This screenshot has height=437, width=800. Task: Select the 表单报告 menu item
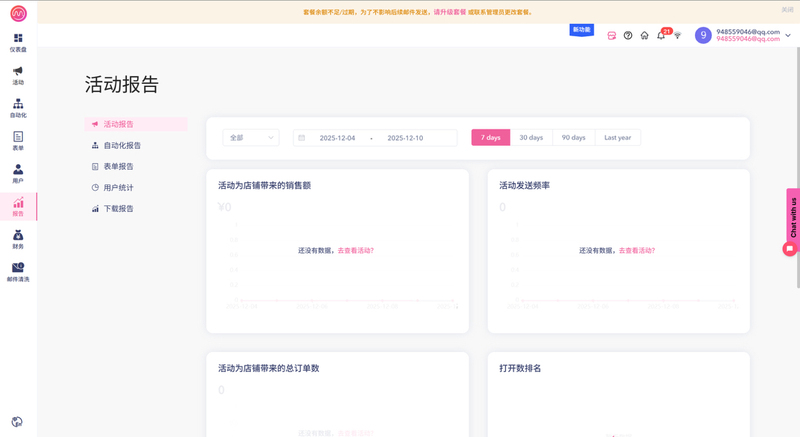[136, 166]
